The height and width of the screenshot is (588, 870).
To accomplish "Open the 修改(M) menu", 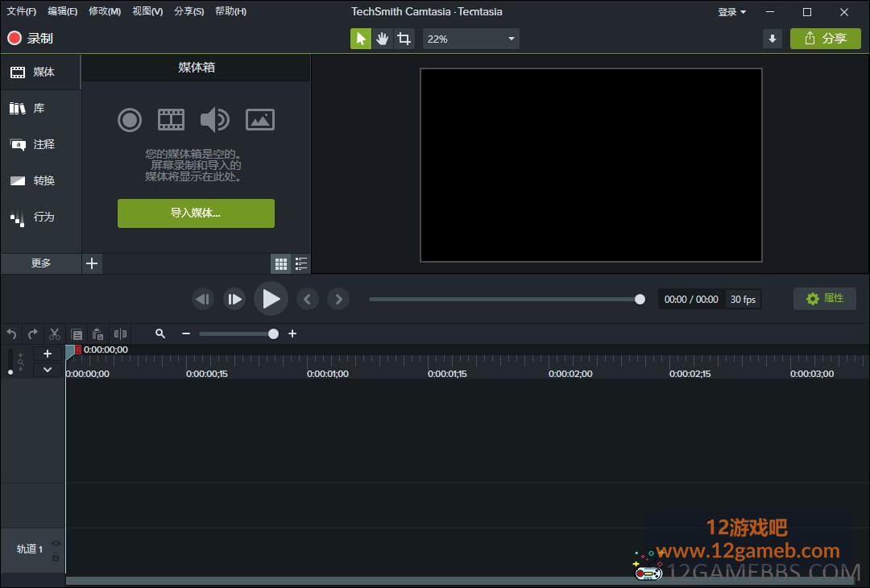I will (104, 11).
